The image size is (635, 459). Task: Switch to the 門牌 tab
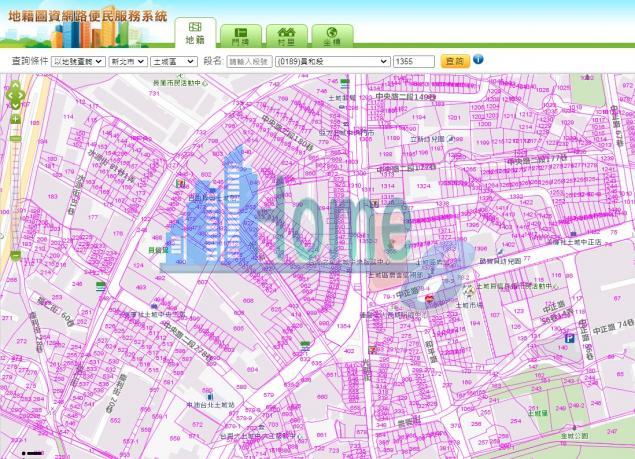(241, 36)
